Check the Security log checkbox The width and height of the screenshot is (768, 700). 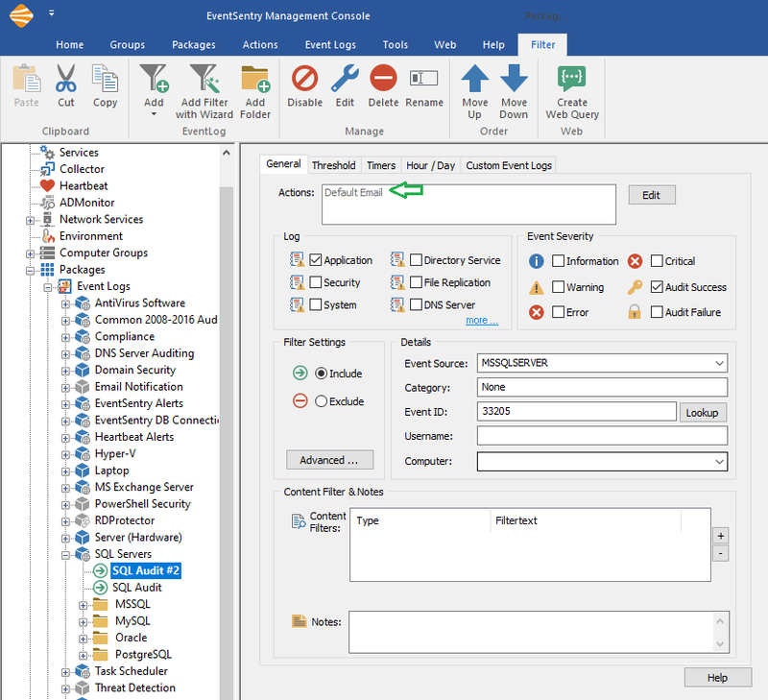tap(316, 282)
